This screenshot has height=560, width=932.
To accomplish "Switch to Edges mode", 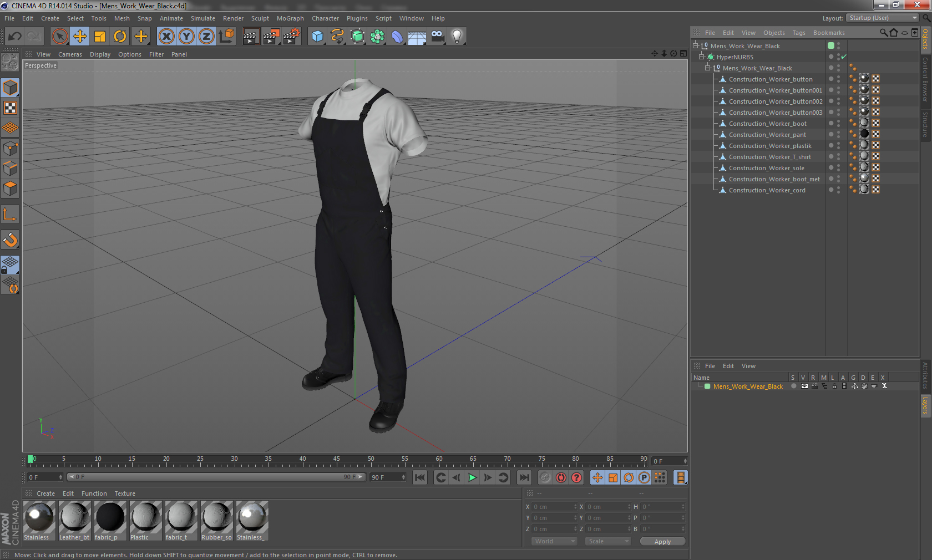I will click(10, 169).
